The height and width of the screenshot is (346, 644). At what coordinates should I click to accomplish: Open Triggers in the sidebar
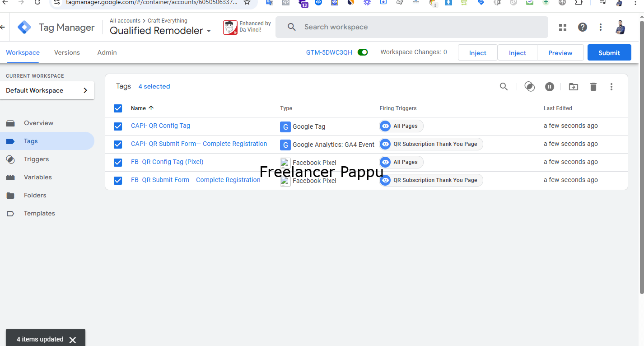47,159
